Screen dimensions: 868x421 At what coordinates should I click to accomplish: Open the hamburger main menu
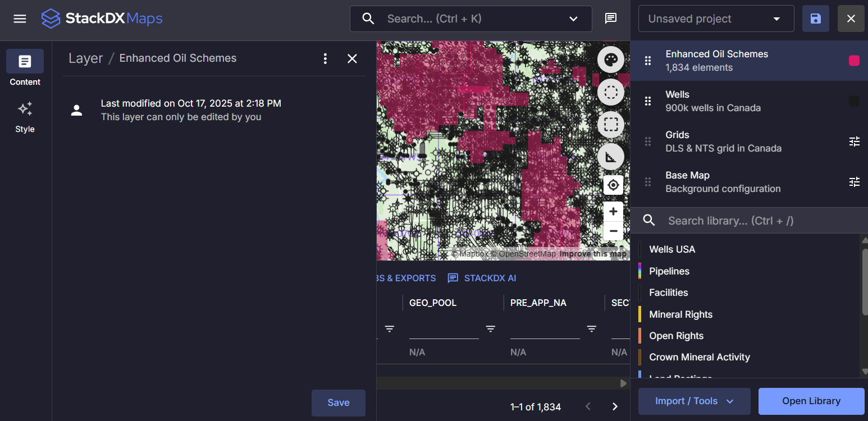(20, 19)
